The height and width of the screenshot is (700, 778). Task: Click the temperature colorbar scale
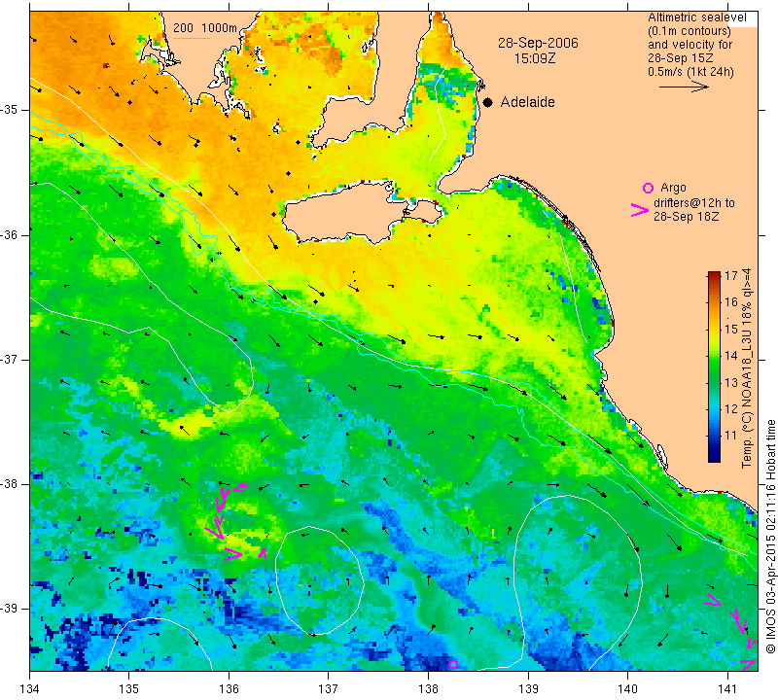714,367
